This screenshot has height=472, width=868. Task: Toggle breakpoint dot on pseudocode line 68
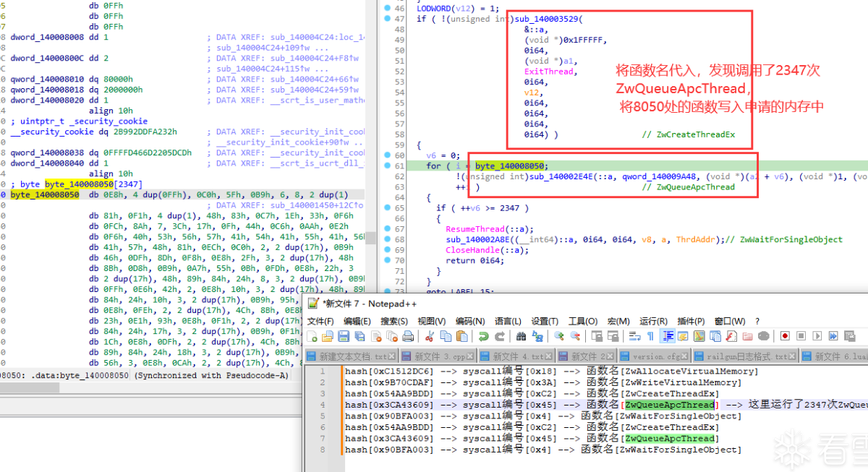[x=388, y=239]
